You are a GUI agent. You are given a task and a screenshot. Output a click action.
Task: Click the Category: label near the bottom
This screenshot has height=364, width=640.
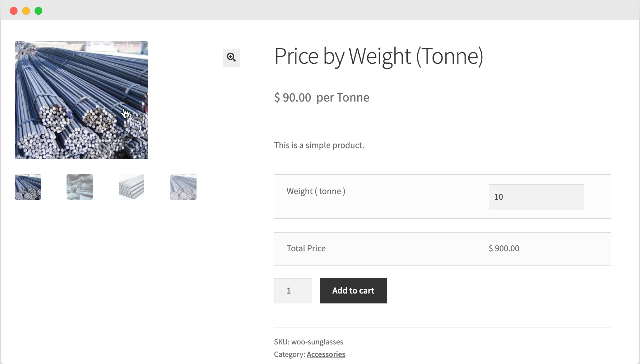[x=289, y=354]
